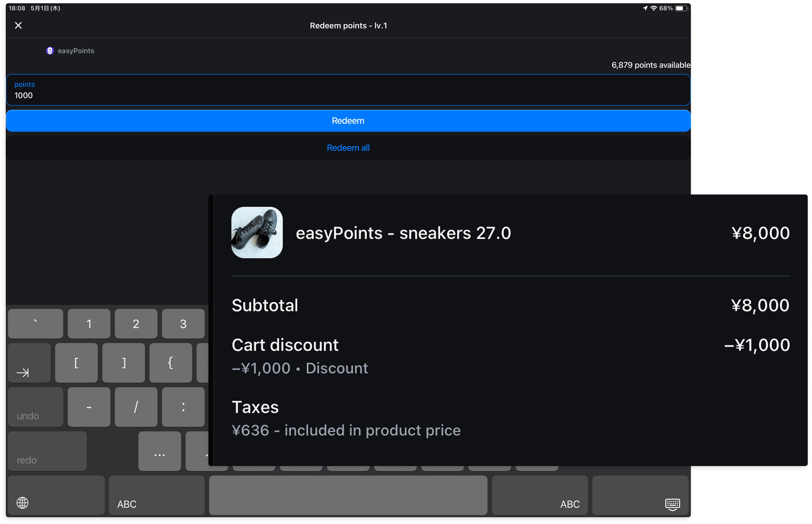Screen dimensions: 812x524
Task: Focus the points input field
Action: click(348, 90)
